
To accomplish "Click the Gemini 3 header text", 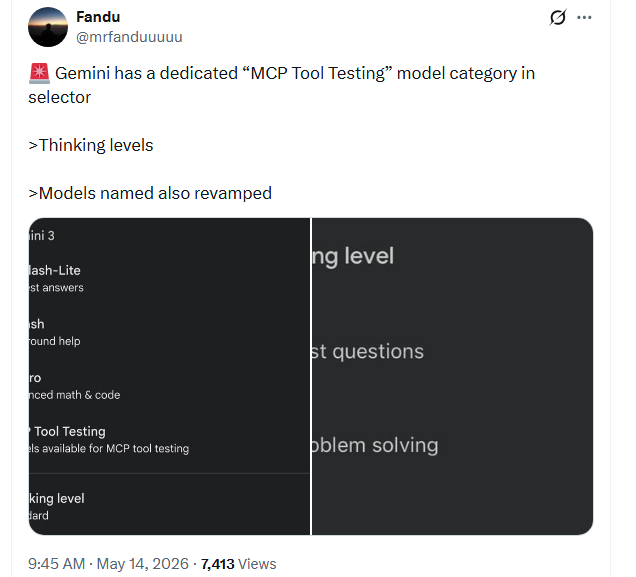I will click(x=42, y=236).
